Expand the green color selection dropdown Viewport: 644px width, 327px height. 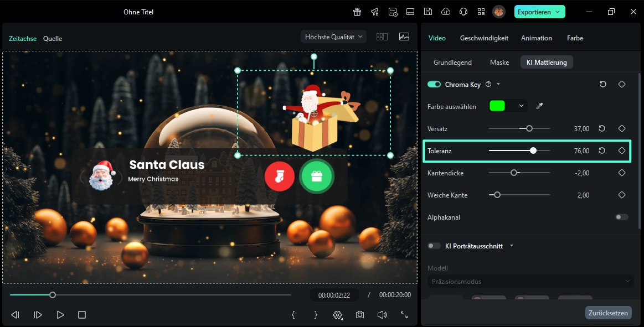tap(521, 106)
